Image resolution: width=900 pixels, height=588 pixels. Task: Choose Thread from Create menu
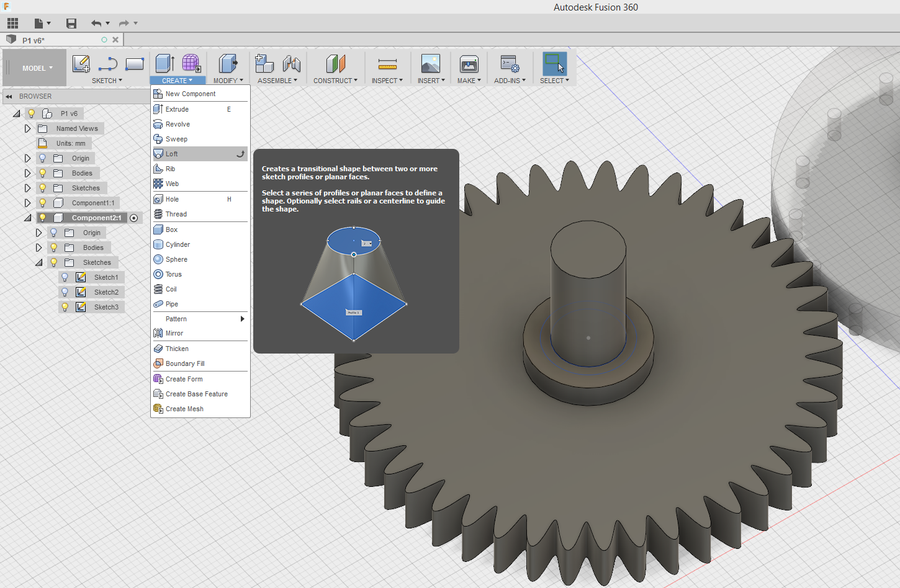point(200,214)
